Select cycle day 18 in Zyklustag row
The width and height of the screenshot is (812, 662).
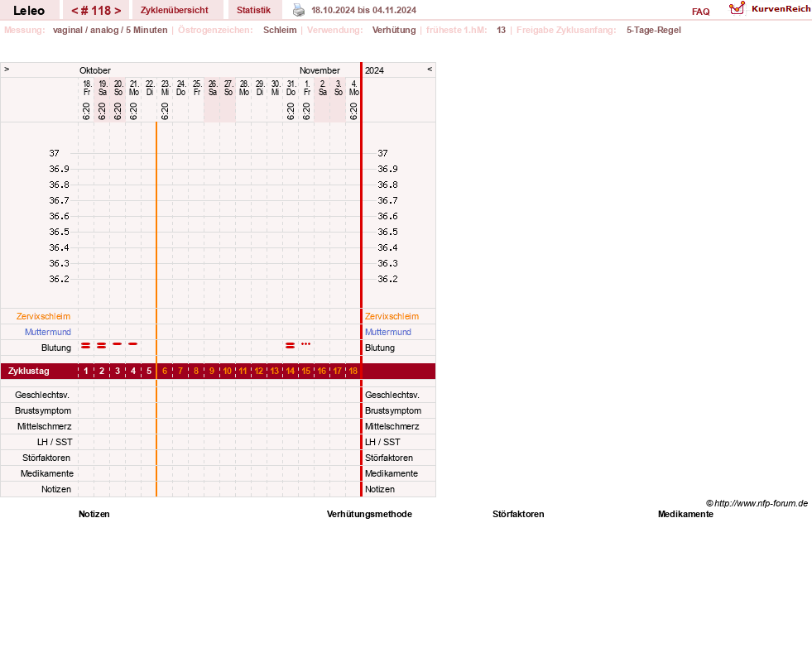[x=353, y=371]
